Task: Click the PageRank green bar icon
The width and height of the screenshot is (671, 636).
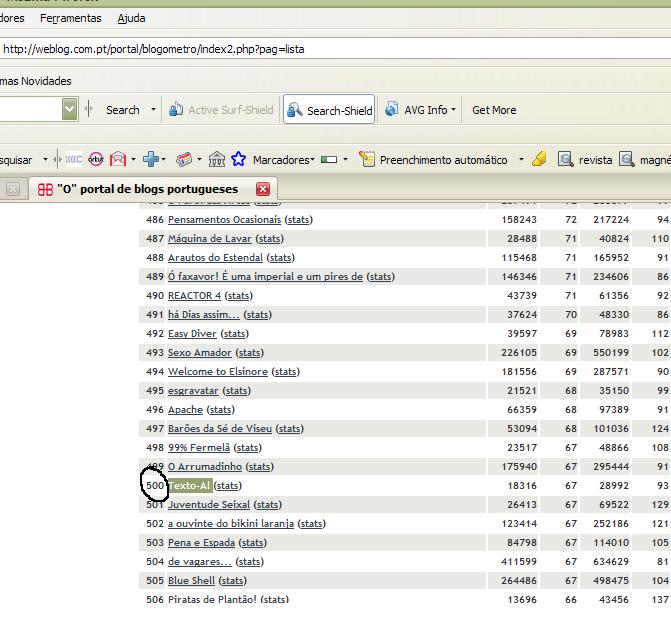Action: (329, 160)
